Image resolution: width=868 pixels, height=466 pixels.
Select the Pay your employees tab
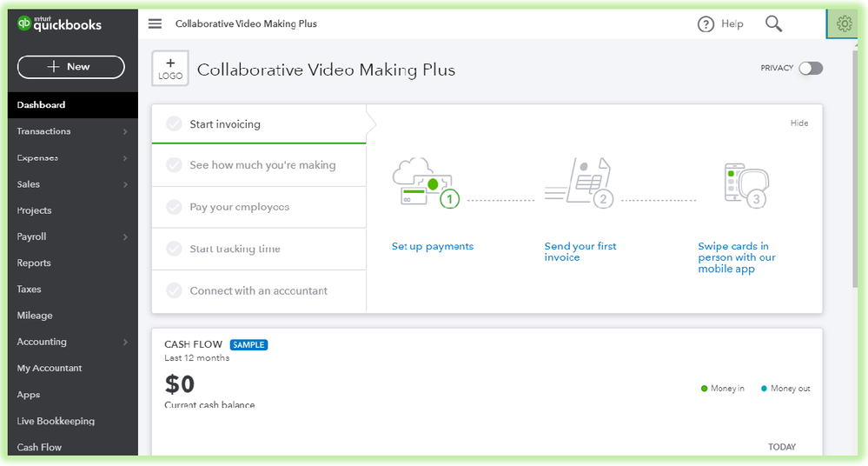(259, 207)
